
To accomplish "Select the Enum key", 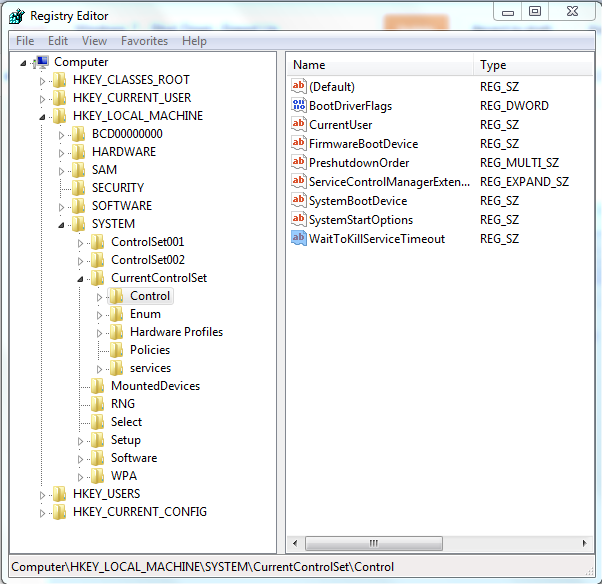I will tap(145, 314).
